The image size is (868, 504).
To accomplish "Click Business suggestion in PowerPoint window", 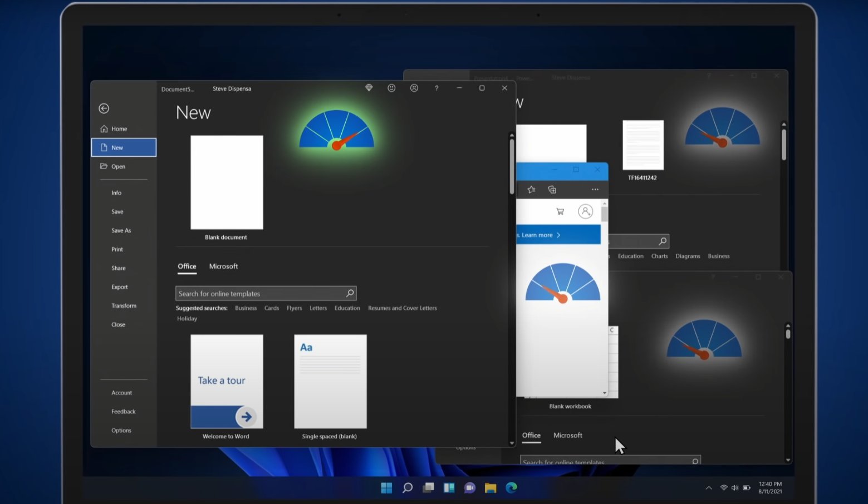I will tap(719, 256).
